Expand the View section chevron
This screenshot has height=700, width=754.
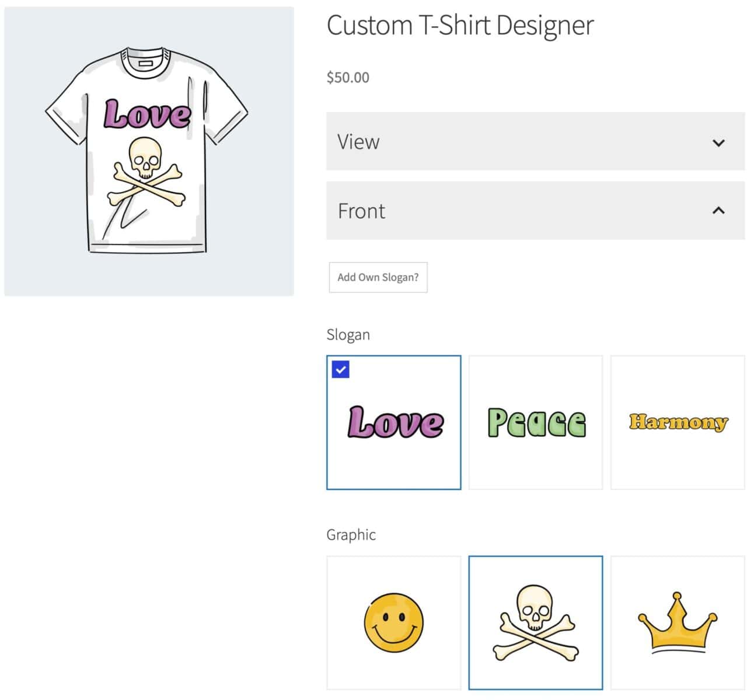718,142
